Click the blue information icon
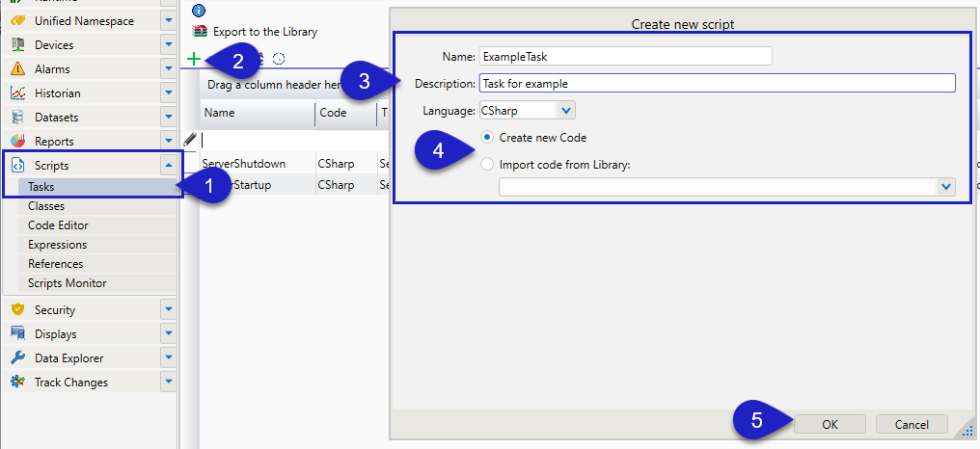This screenshot has width=980, height=449. [x=199, y=11]
